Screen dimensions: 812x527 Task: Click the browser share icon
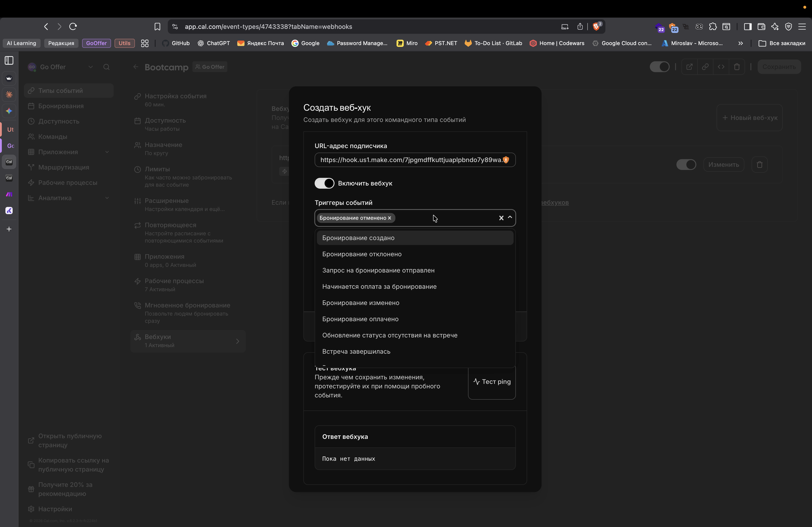pyautogui.click(x=580, y=27)
